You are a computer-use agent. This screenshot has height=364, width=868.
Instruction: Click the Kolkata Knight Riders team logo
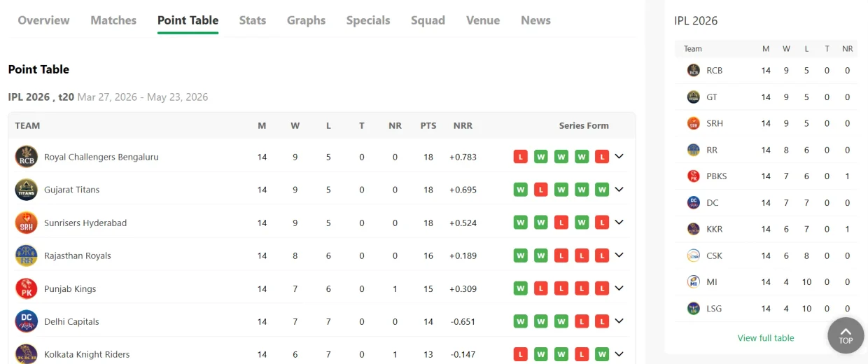click(27, 354)
